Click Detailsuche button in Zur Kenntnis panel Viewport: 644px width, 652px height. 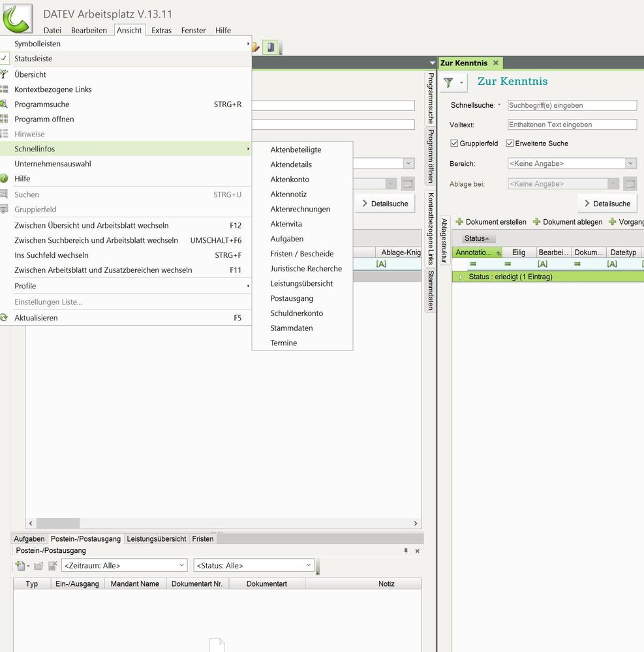click(607, 204)
